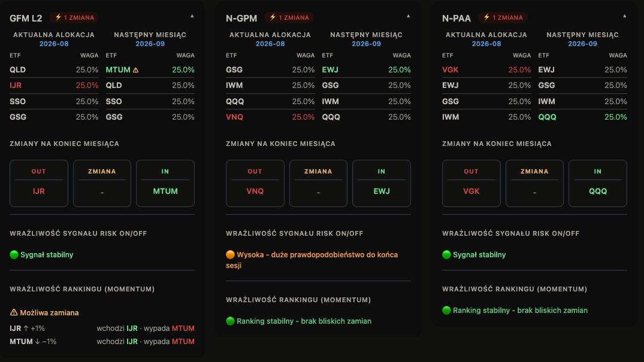
Task: Select the OUT IJR box in GFM L2
Action: point(39,184)
